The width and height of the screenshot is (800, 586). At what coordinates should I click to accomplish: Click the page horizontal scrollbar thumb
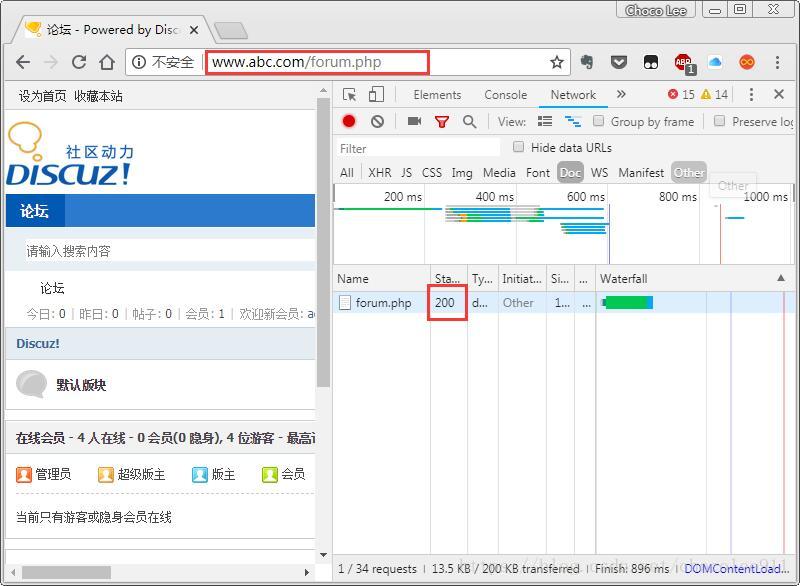[66, 572]
